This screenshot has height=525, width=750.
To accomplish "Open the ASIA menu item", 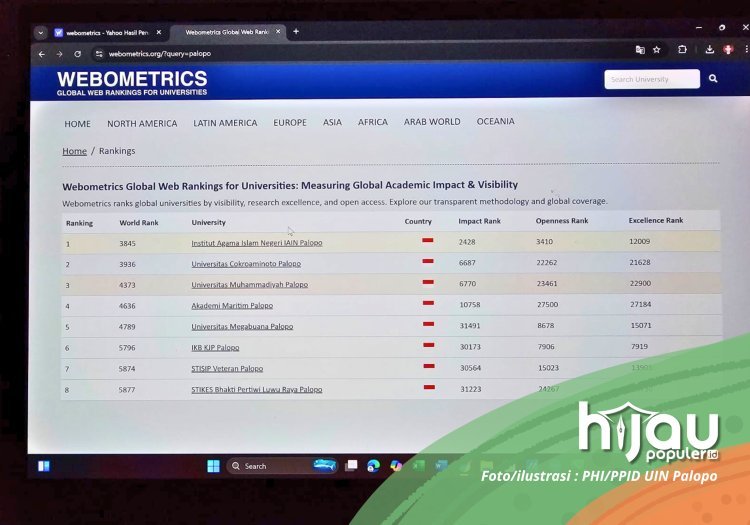I will [x=332, y=122].
